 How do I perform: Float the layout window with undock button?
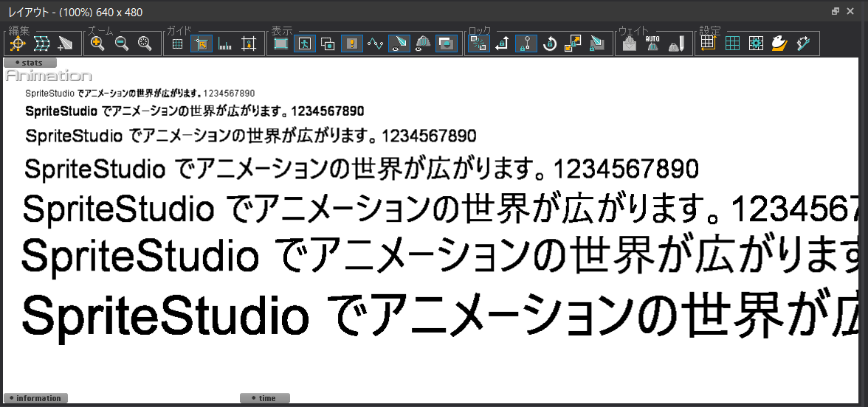tap(836, 11)
